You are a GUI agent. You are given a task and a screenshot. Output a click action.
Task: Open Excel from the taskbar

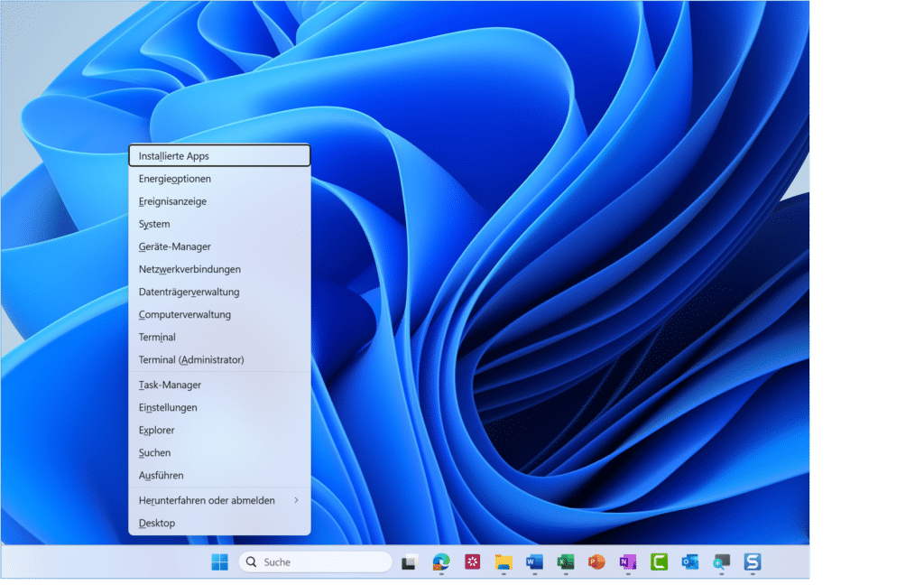[x=566, y=562]
